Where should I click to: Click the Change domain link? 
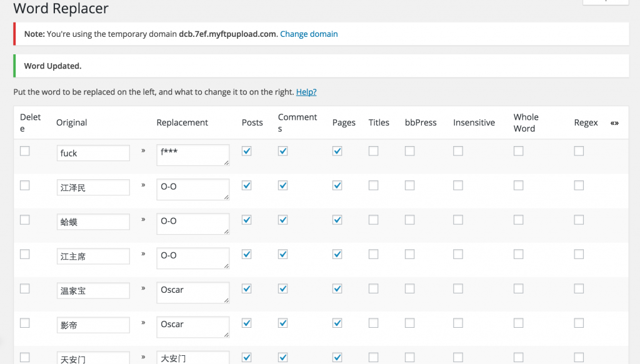pos(309,34)
